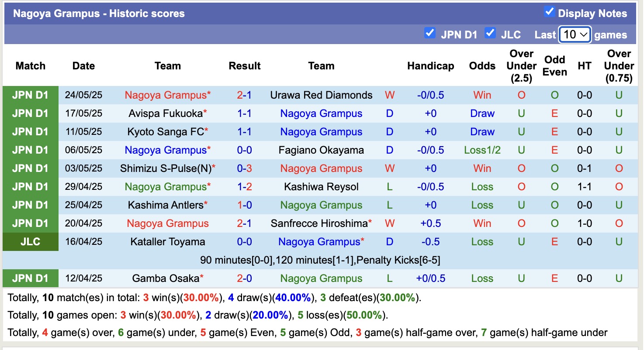Open the 2-1 score versus Urawa

[244, 95]
